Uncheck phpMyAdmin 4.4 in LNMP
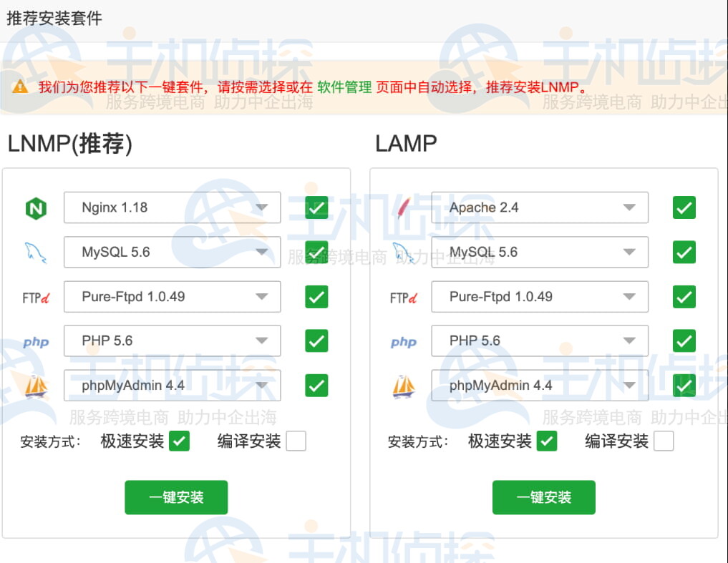This screenshot has width=728, height=563. point(316,386)
